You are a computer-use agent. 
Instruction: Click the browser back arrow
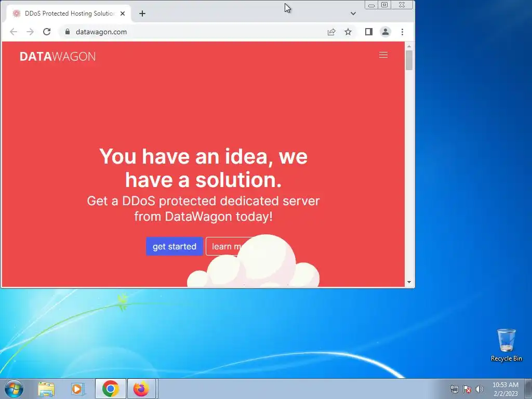14,32
